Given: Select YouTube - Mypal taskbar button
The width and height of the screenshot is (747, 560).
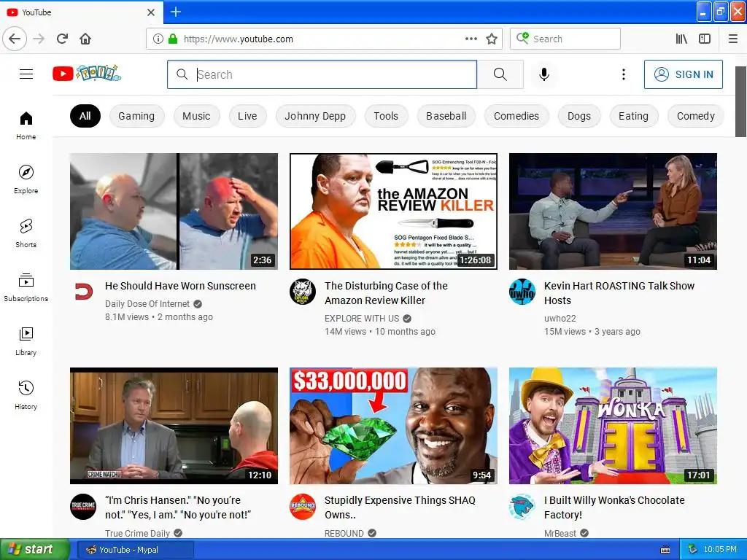Looking at the screenshot, I should [x=135, y=550].
